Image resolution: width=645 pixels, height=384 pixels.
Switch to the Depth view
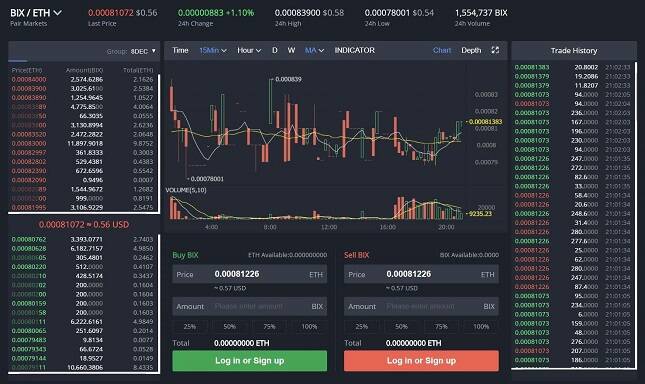coord(471,50)
